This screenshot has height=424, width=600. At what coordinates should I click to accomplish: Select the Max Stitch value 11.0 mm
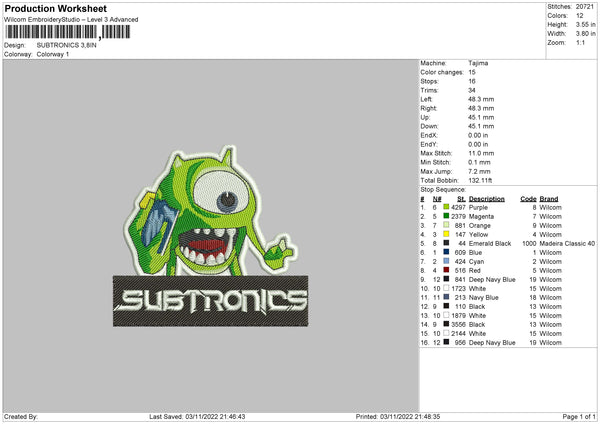click(x=481, y=153)
